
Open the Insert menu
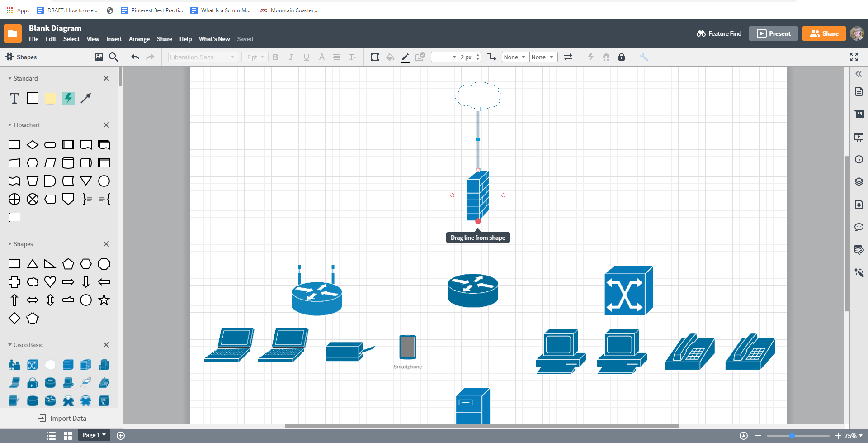click(x=114, y=39)
